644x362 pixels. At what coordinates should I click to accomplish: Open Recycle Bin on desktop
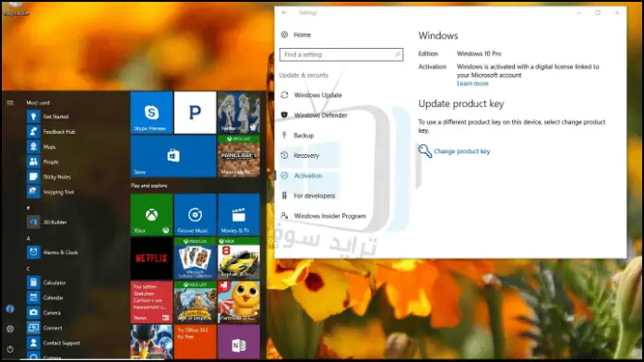point(16,8)
